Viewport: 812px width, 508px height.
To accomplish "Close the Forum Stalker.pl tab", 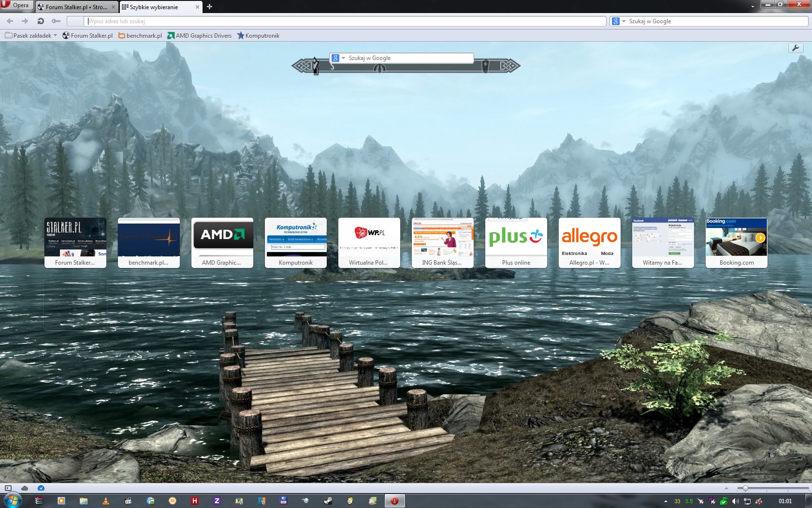I will pyautogui.click(x=113, y=7).
